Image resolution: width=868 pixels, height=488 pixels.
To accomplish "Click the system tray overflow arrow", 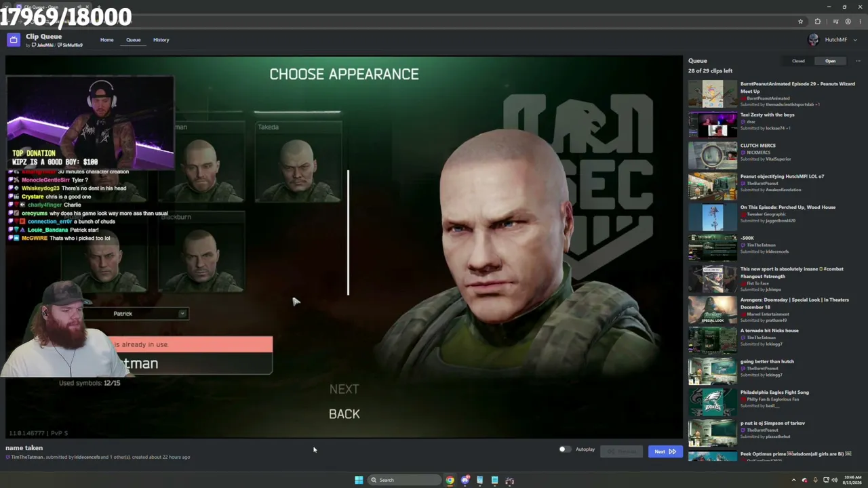I will (x=793, y=480).
